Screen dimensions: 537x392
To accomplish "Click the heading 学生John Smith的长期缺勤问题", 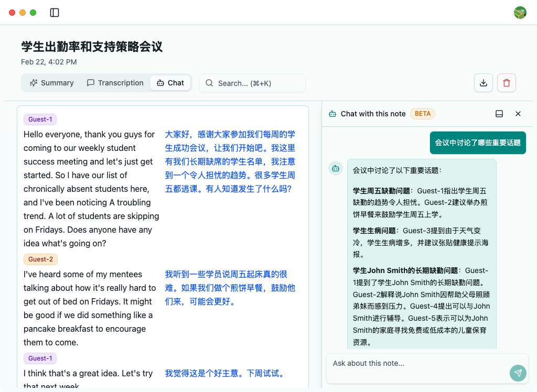I will pos(405,270).
